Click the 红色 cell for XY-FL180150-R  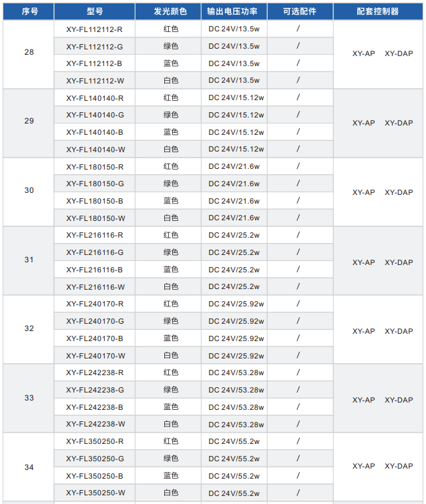point(171,166)
